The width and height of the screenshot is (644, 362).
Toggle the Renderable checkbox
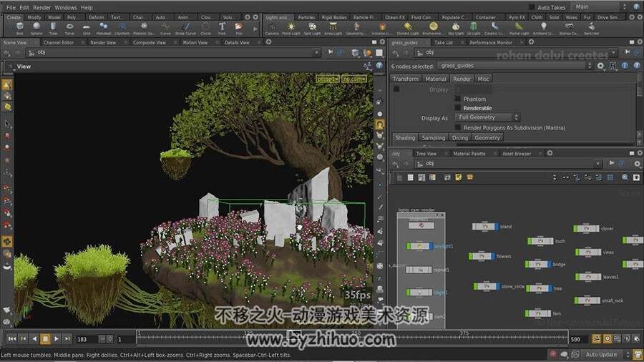tap(457, 108)
